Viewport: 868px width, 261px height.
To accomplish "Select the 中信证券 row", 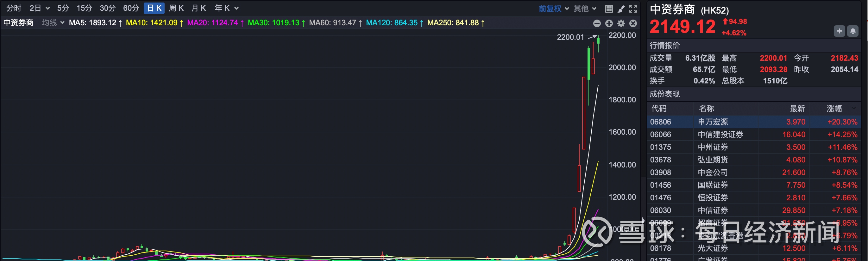I will coord(754,210).
